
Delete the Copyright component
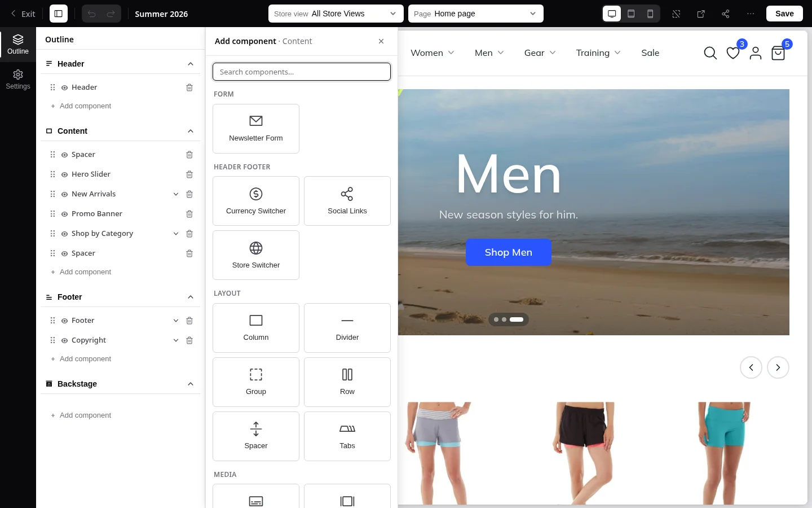(x=189, y=340)
